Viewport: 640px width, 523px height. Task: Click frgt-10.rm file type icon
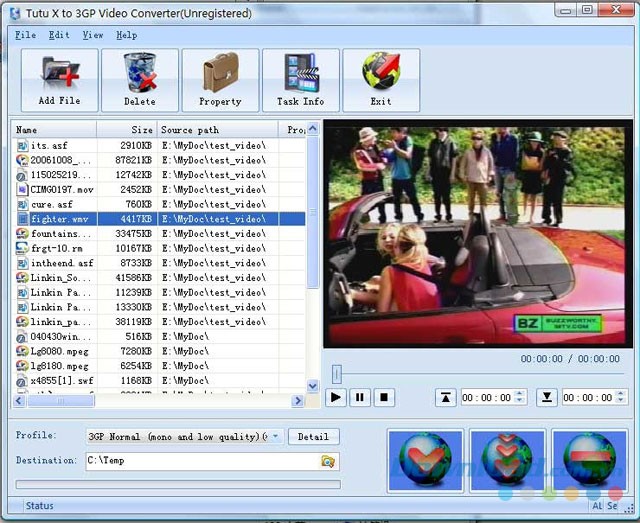[22, 248]
